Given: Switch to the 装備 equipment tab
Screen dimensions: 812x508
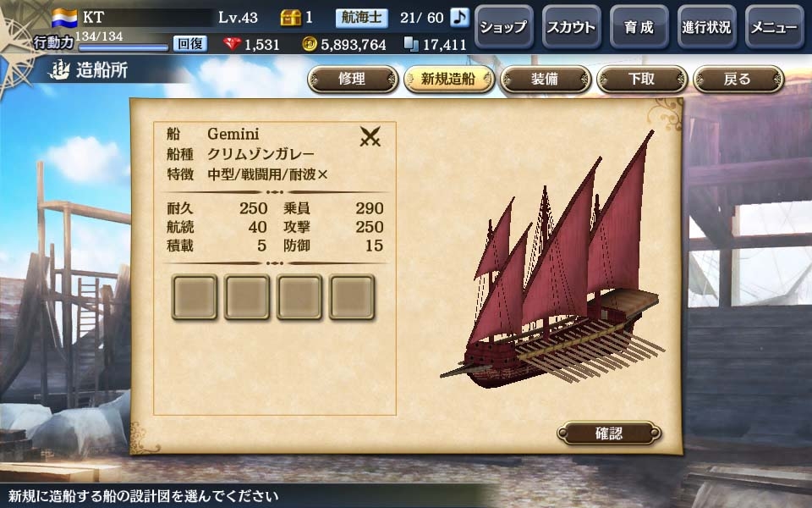Looking at the screenshot, I should click(546, 80).
